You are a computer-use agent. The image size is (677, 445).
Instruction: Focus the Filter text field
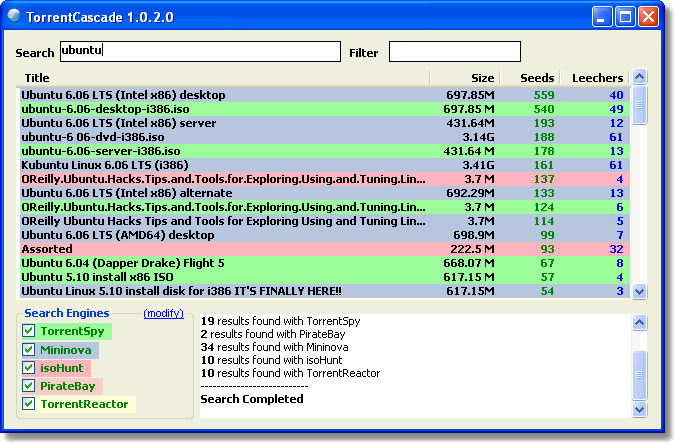tap(455, 51)
